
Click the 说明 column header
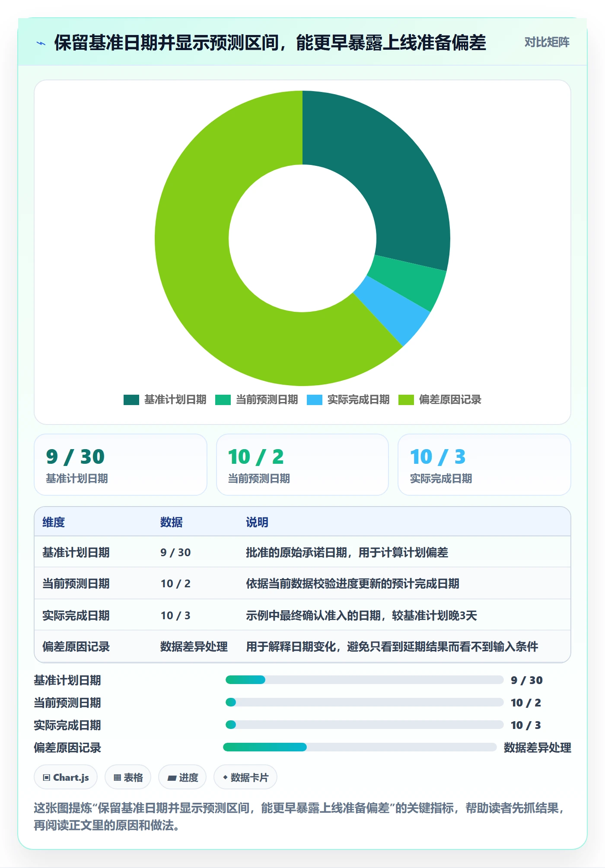[257, 522]
